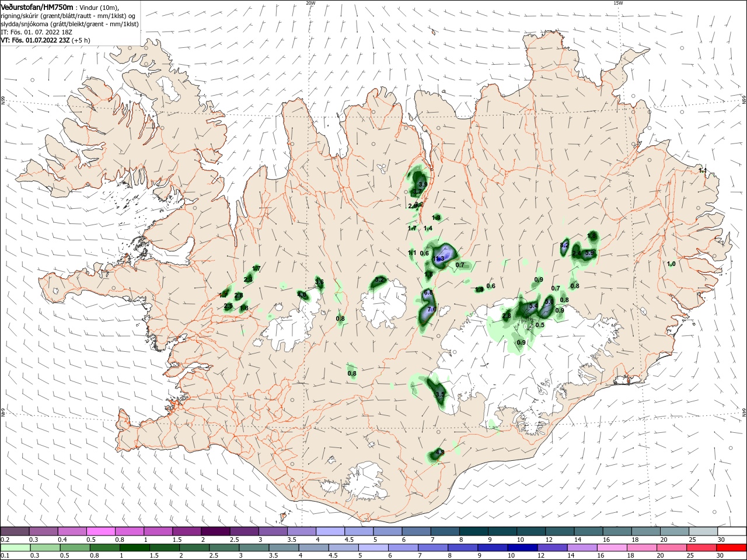Click the 6.8 precipitation value on map

pyautogui.click(x=428, y=292)
